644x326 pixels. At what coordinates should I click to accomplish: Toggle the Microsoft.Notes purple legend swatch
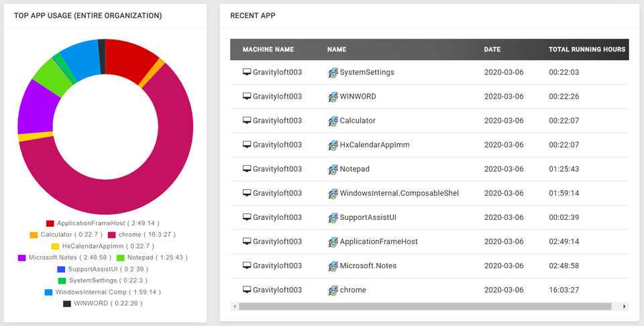(x=22, y=258)
